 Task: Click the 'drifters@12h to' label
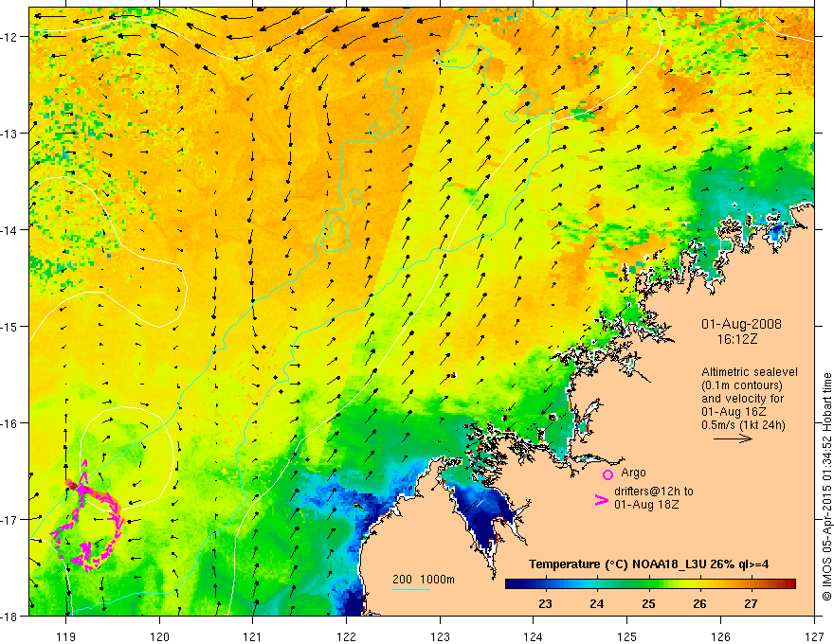pyautogui.click(x=654, y=492)
